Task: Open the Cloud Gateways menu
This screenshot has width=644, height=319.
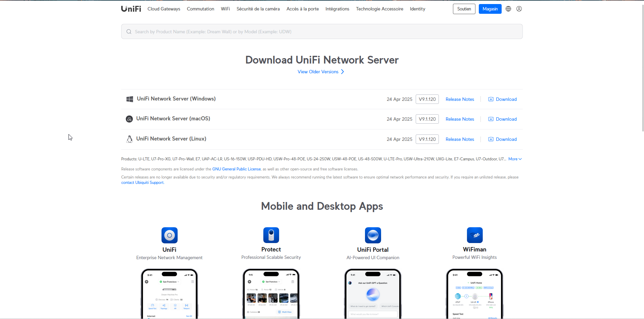Action: coord(164,9)
